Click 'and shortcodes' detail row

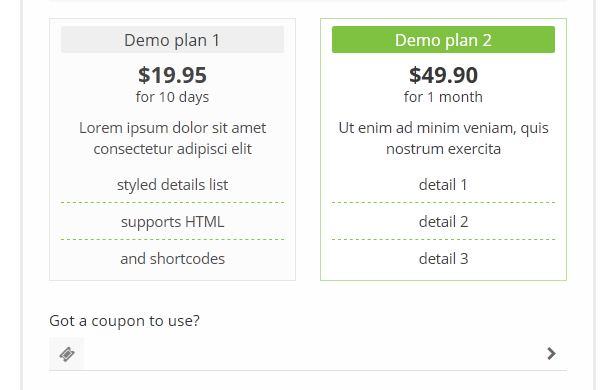click(172, 259)
